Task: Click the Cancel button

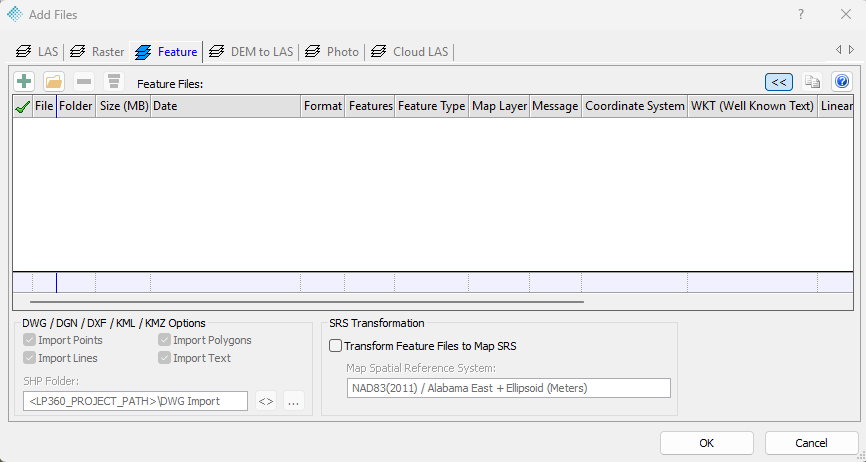Action: point(811,443)
